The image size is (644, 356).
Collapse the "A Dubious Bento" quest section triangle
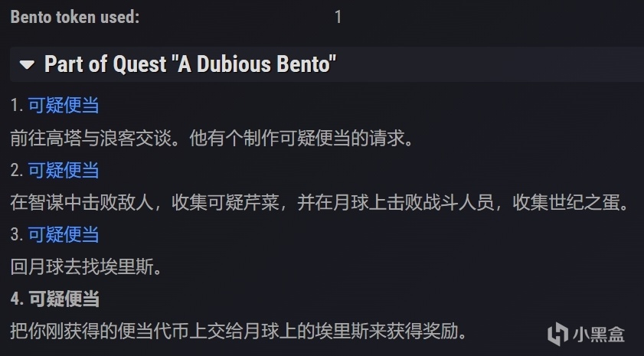28,65
